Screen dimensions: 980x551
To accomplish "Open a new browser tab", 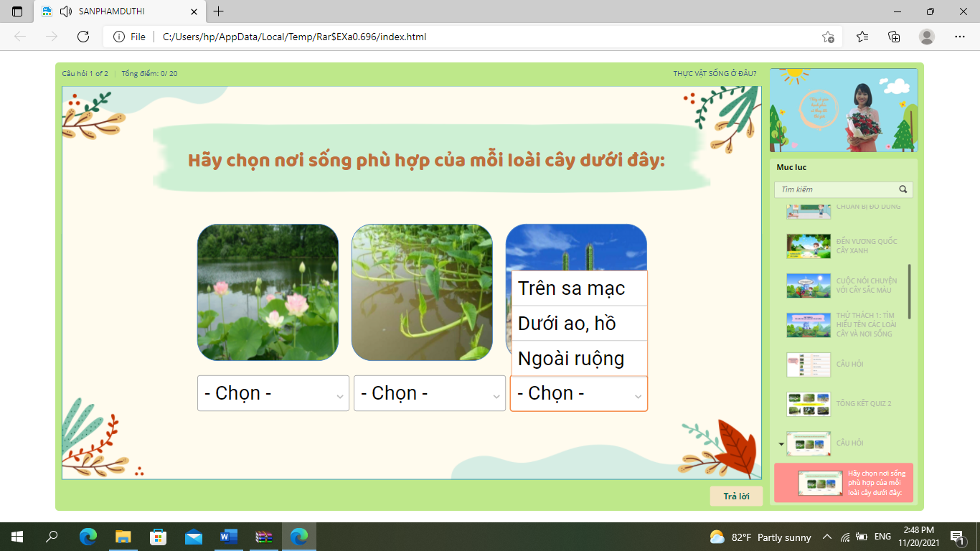I will coord(219,11).
